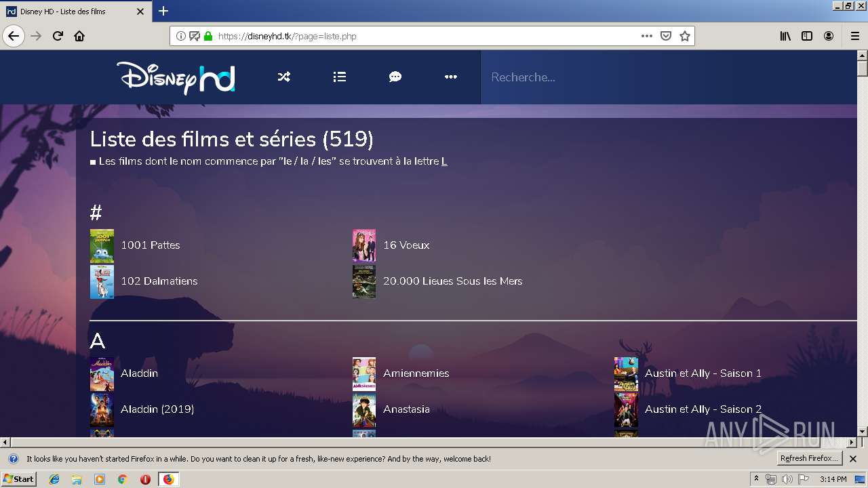868x488 pixels.
Task: Click the vertical scrollbar thumb
Action: click(863, 68)
